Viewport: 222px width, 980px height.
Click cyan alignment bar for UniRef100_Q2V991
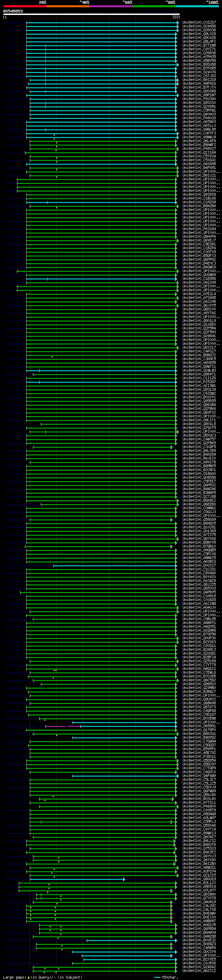[x=103, y=106]
